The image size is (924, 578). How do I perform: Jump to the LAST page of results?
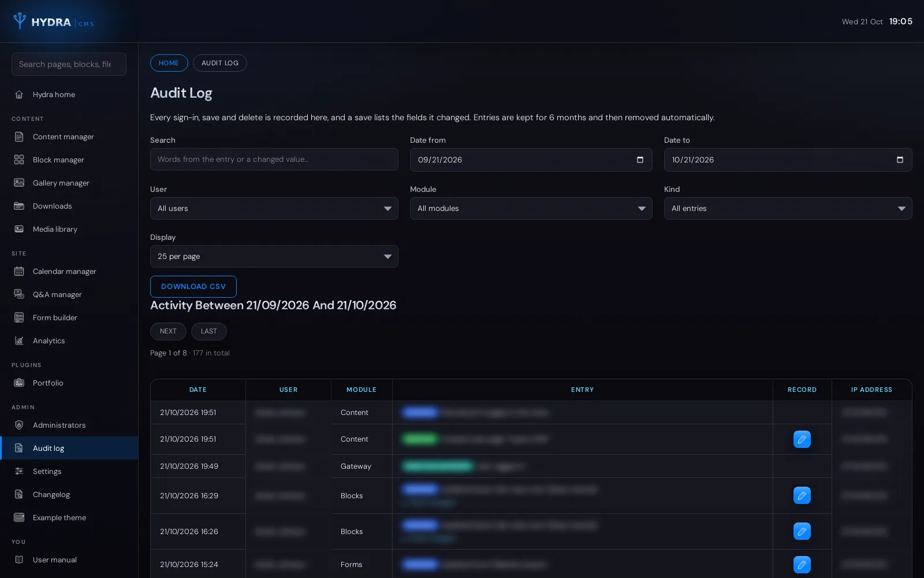point(209,331)
